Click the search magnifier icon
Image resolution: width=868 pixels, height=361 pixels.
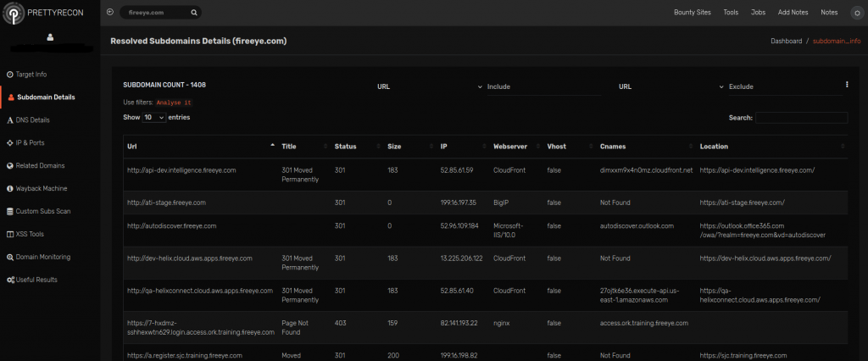coord(194,12)
